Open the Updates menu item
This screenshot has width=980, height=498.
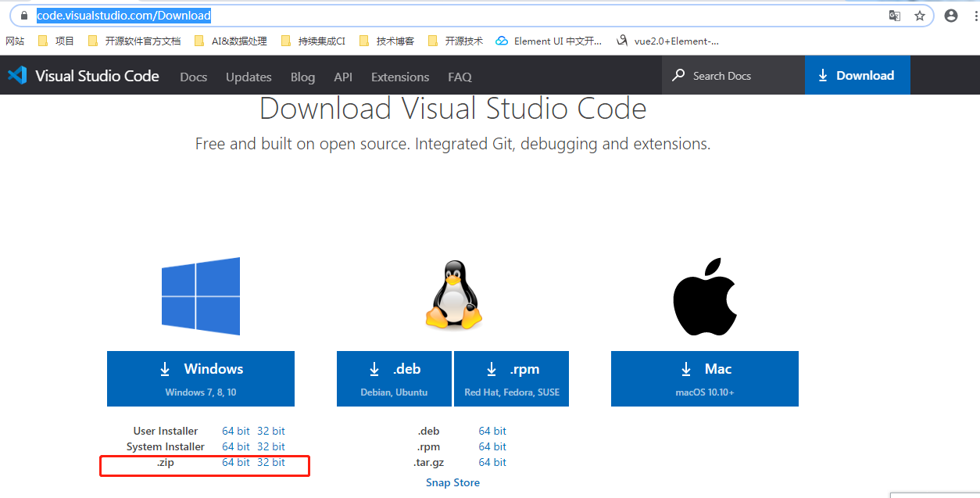click(x=249, y=77)
